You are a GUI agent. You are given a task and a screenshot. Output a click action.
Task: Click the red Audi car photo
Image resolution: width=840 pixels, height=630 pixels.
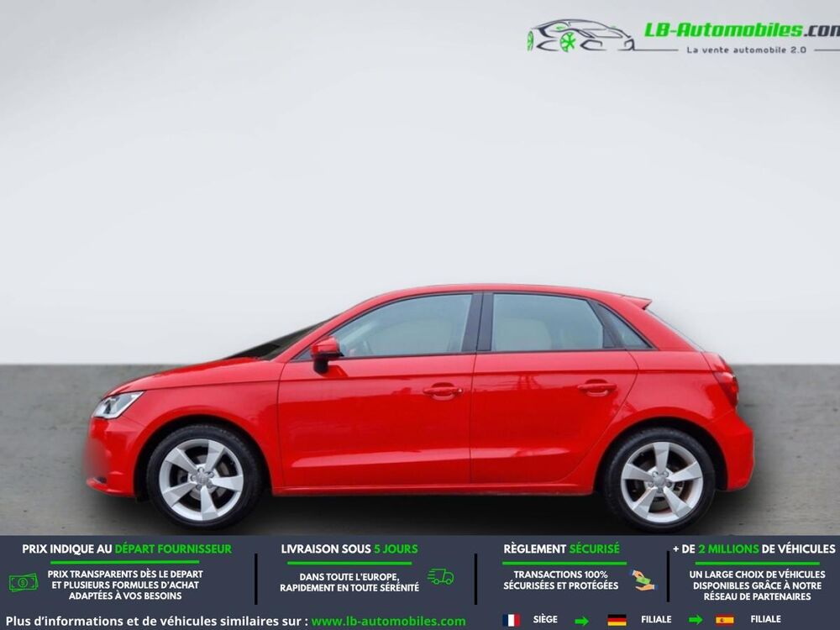tap(420, 407)
